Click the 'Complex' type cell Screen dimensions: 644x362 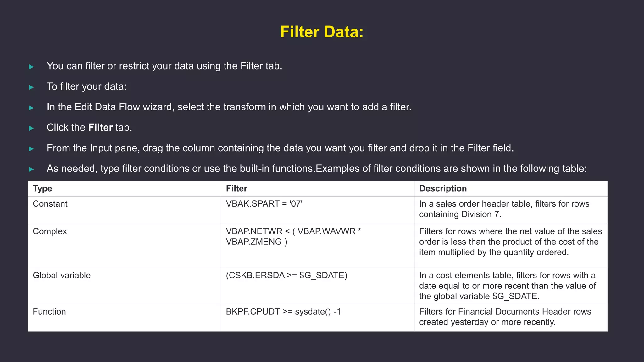click(125, 246)
